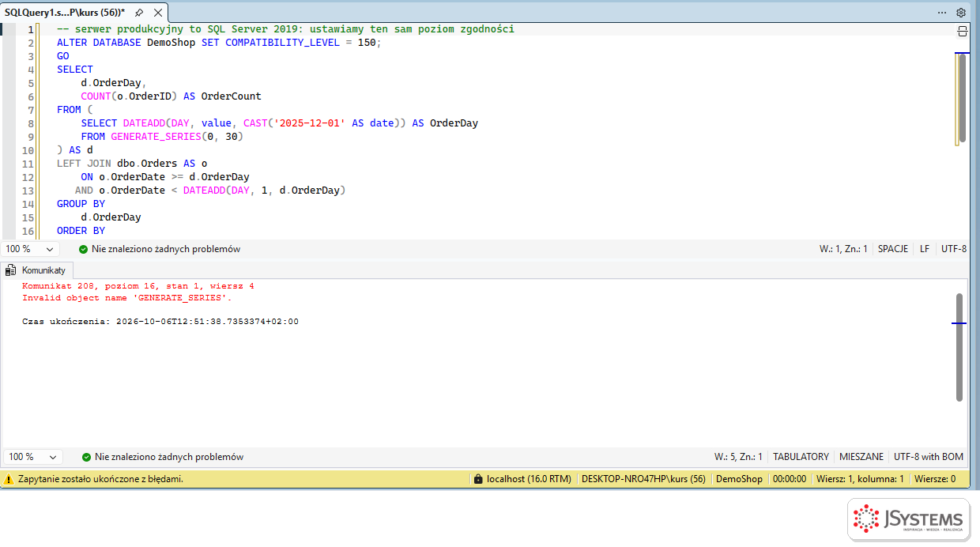The height and width of the screenshot is (547, 980).
Task: Click the '00:00:00' elapsed time entry
Action: [790, 479]
